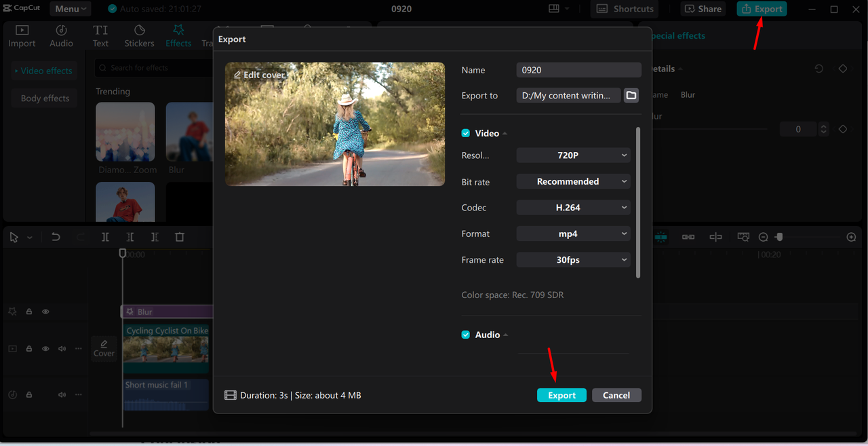
Task: Select Video effects in the sidebar
Action: tap(43, 71)
